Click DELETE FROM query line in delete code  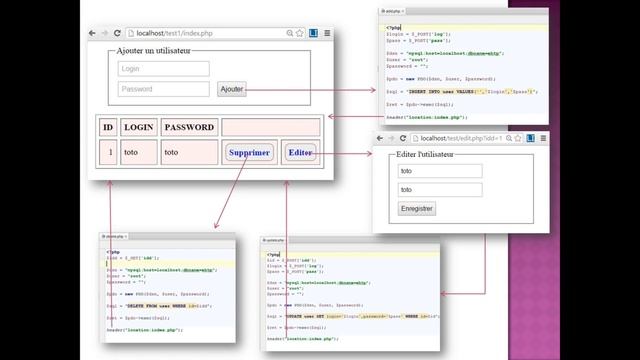(158, 306)
